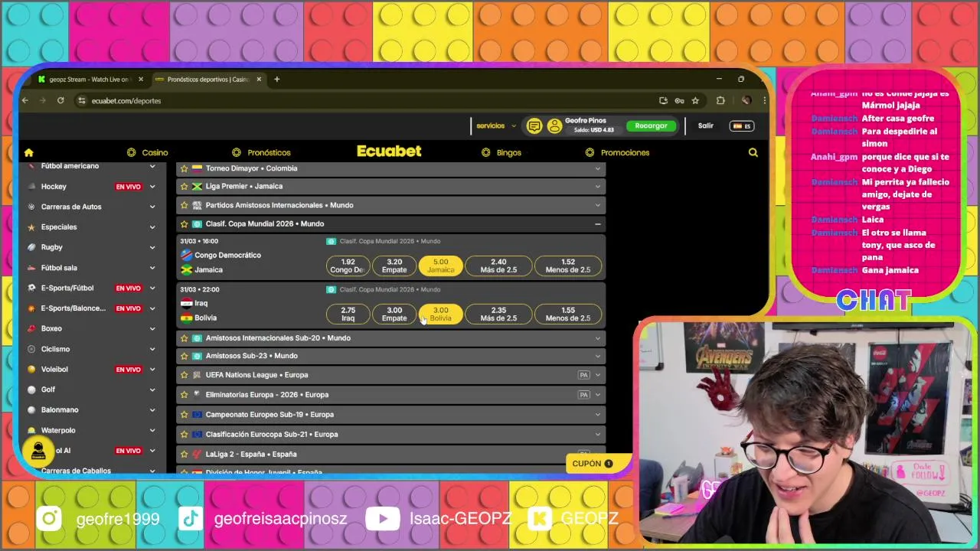Favorite Liga Premier Jamaica with star
Image resolution: width=980 pixels, height=551 pixels.
(x=184, y=186)
